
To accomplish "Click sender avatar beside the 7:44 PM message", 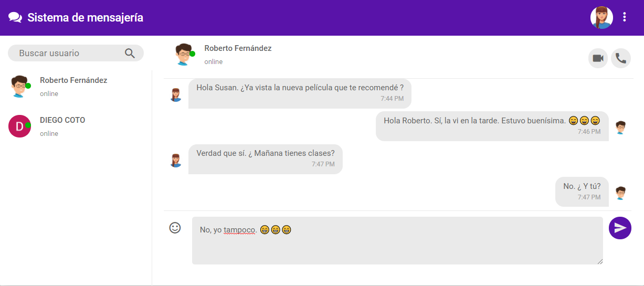I will [176, 94].
